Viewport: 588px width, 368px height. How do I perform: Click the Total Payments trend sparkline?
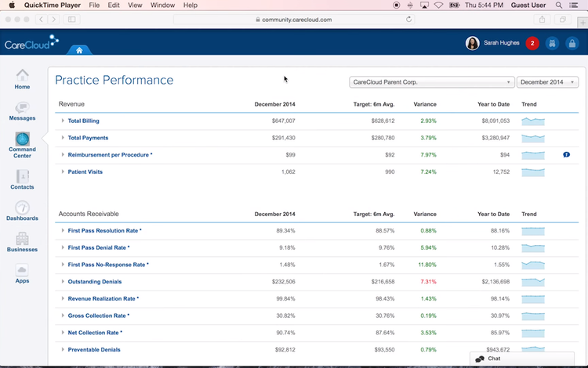[533, 138]
